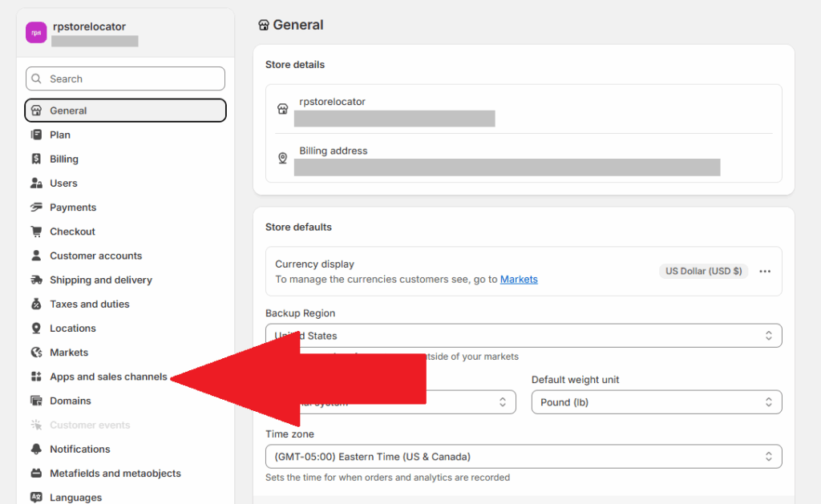Select the Payments card icon
The height and width of the screenshot is (504, 821).
(x=36, y=208)
